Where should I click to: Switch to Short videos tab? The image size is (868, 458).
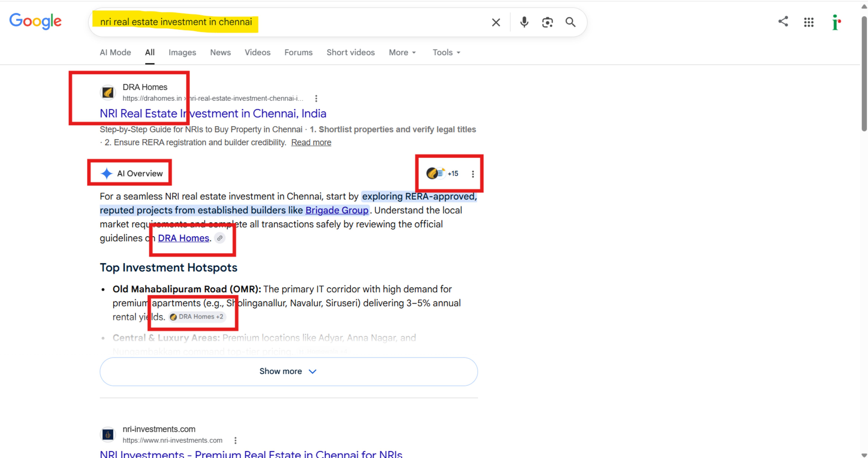[x=350, y=53]
